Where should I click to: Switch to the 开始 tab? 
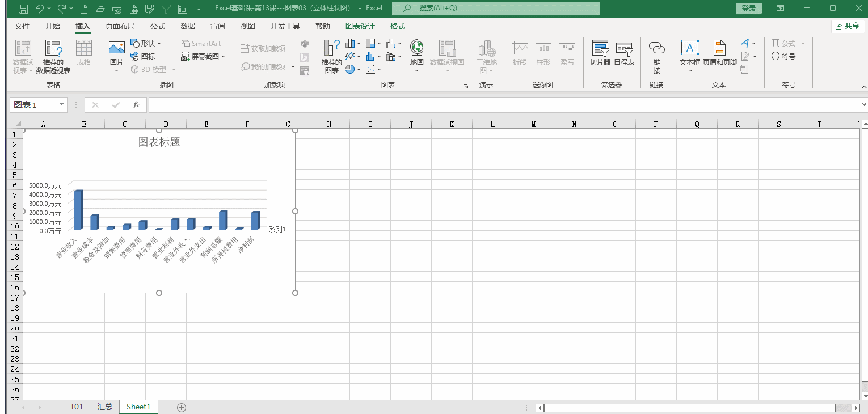[53, 27]
